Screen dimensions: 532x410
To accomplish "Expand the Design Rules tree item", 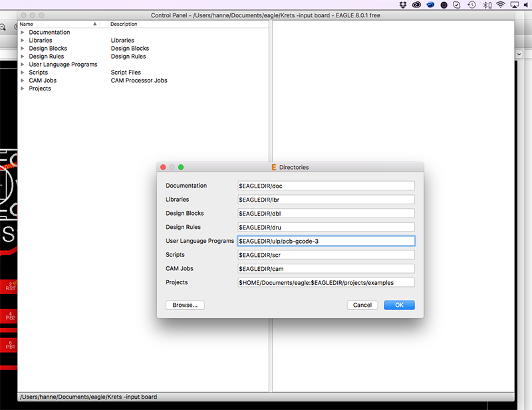I will pos(23,57).
